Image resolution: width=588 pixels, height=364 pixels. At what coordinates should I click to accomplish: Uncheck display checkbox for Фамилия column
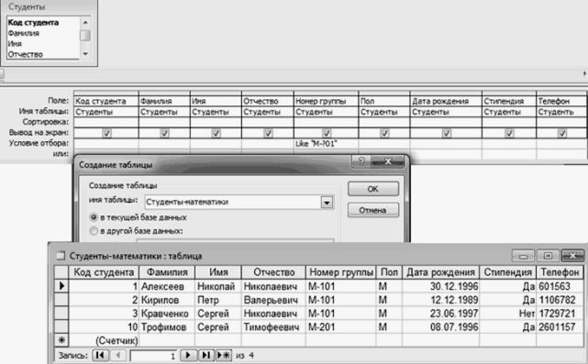(x=164, y=133)
